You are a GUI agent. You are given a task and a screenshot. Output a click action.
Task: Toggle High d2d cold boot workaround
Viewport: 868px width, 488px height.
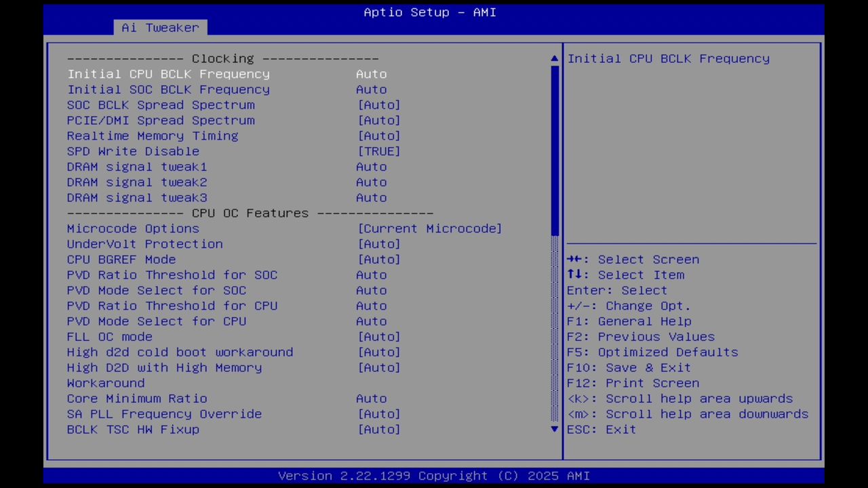[180, 352]
